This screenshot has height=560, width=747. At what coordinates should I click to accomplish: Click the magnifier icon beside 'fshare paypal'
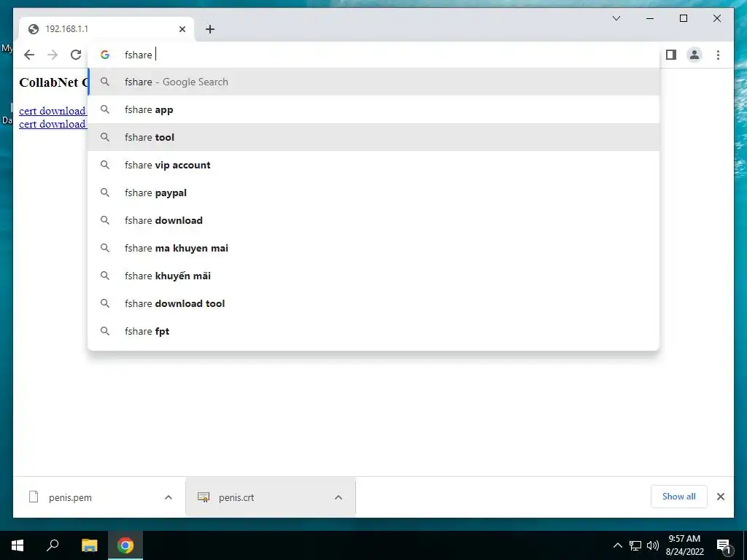point(105,192)
